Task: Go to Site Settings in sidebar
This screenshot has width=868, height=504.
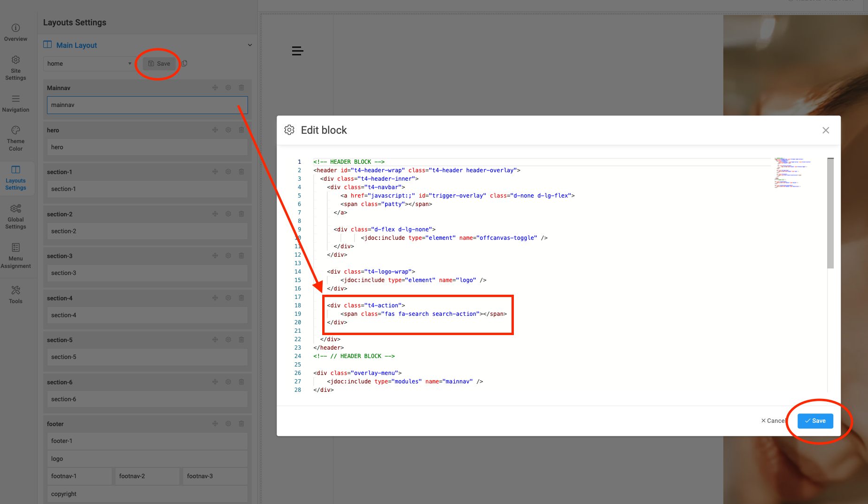Action: (15, 68)
